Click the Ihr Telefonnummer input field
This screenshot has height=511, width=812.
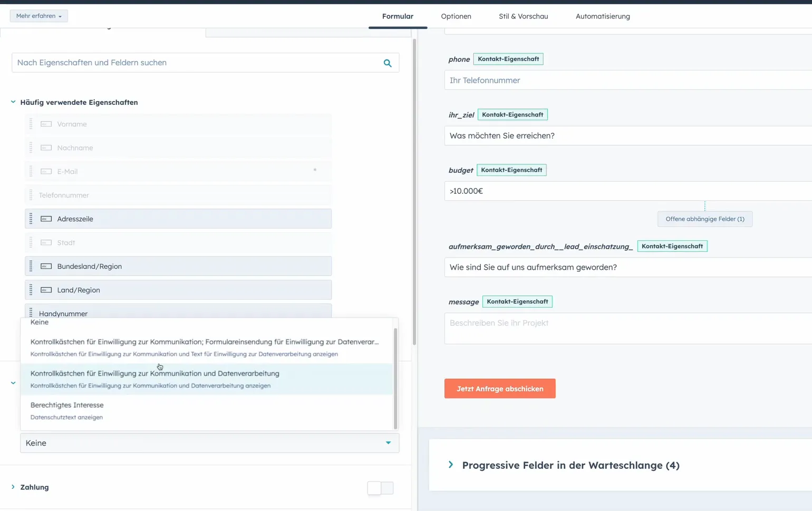[x=628, y=80]
